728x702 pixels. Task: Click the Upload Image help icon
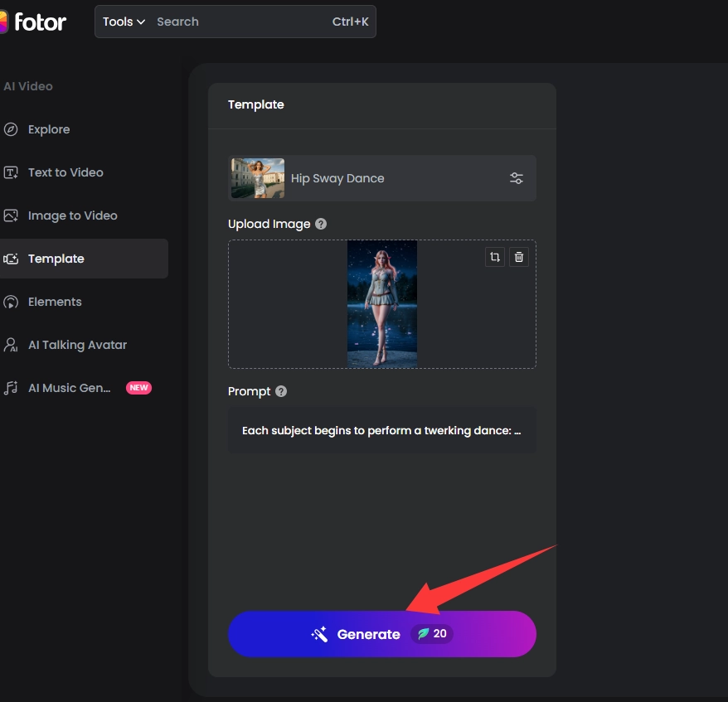(322, 224)
